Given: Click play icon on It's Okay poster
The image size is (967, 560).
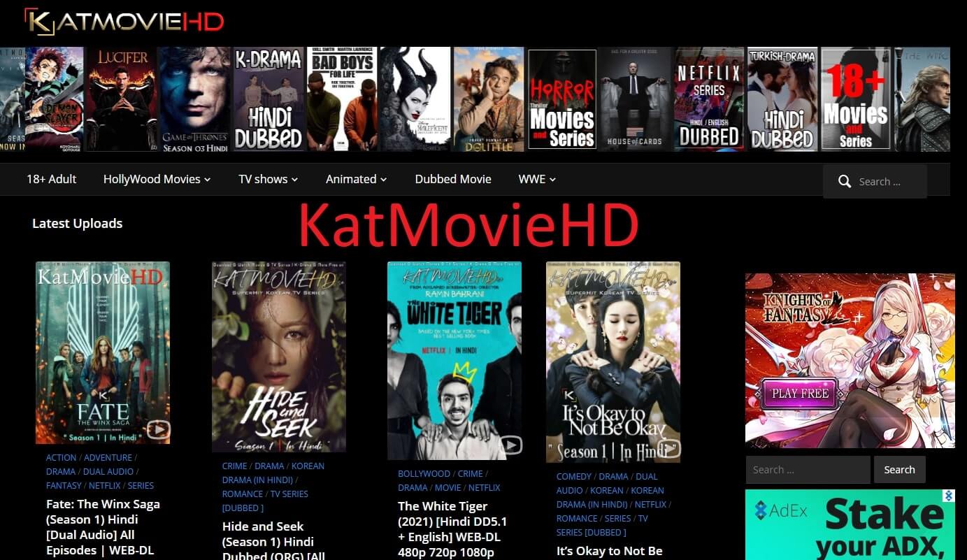Looking at the screenshot, I should (669, 448).
